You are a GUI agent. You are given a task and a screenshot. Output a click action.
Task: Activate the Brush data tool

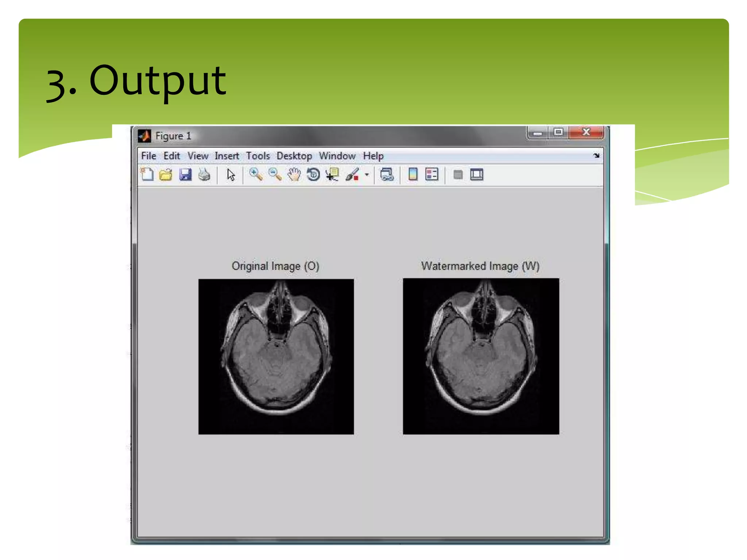click(x=352, y=175)
